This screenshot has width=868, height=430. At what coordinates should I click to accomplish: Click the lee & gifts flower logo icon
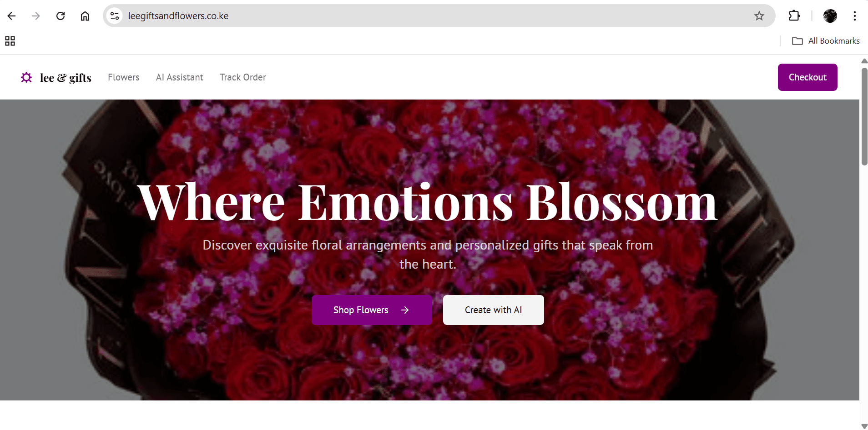point(26,78)
